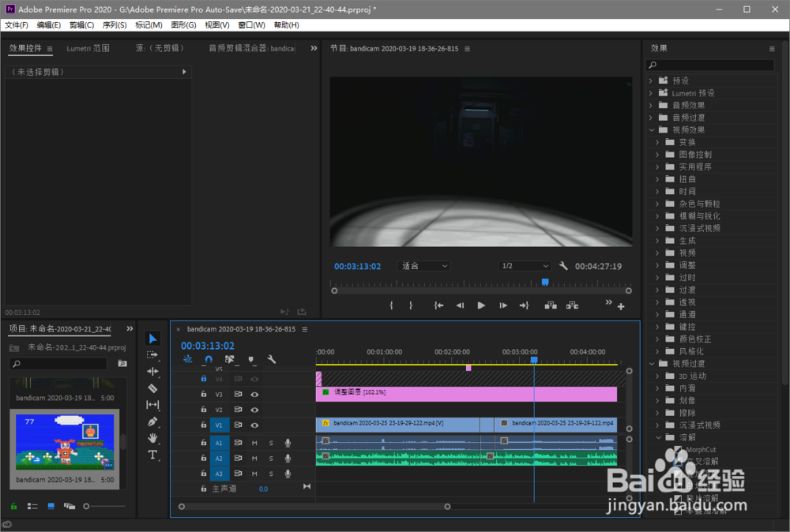Image resolution: width=790 pixels, height=532 pixels.
Task: Mute audio track A3
Action: tap(254, 474)
